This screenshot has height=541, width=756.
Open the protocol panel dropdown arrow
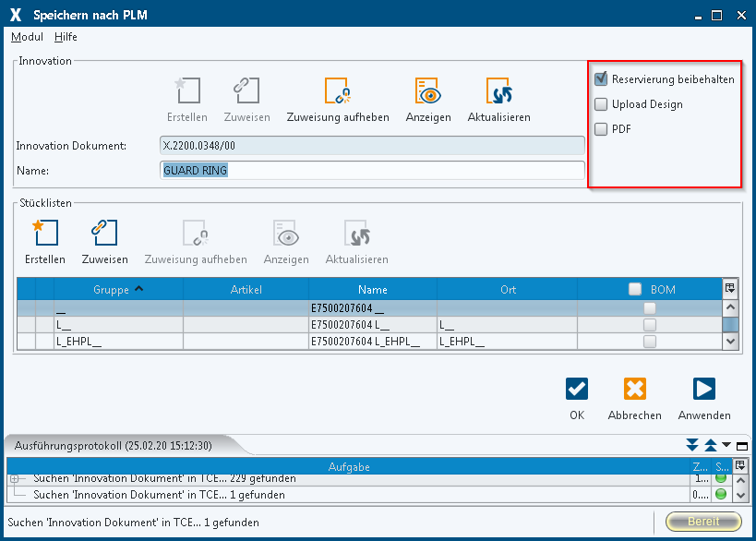[x=726, y=446]
